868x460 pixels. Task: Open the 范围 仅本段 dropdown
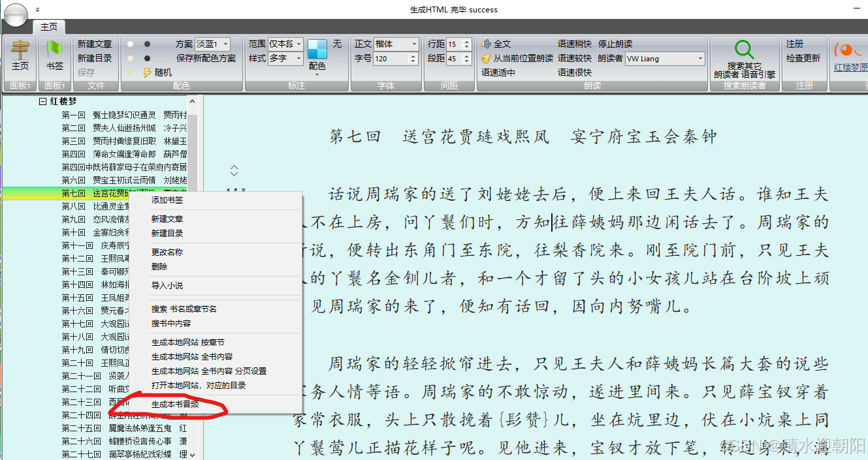[285, 44]
